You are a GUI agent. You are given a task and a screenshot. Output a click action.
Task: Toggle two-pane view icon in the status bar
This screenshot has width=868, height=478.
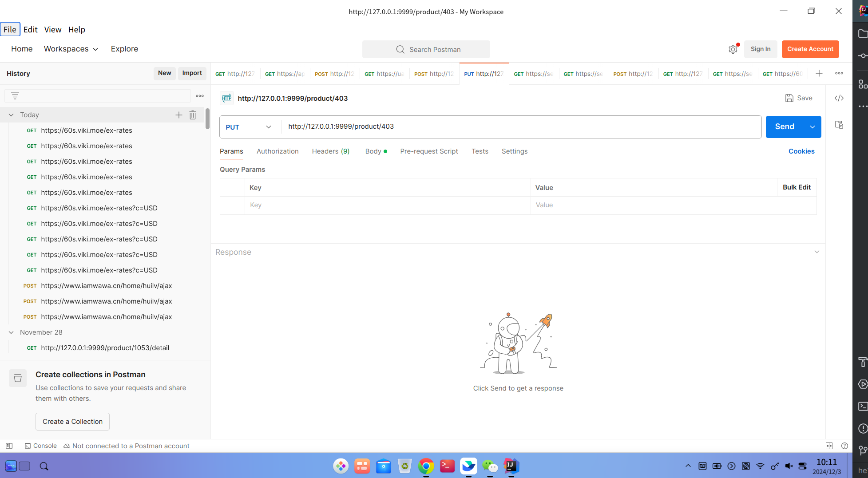click(829, 446)
